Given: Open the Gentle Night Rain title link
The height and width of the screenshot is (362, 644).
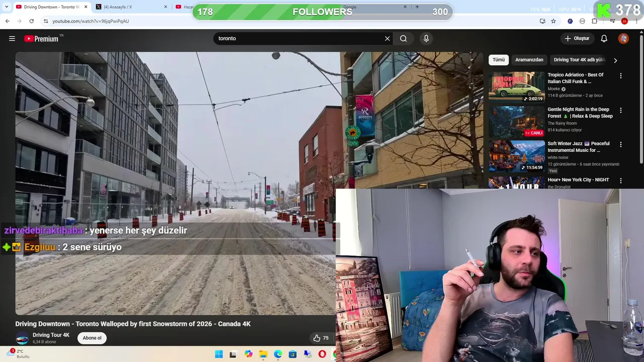Looking at the screenshot, I should coord(580,113).
